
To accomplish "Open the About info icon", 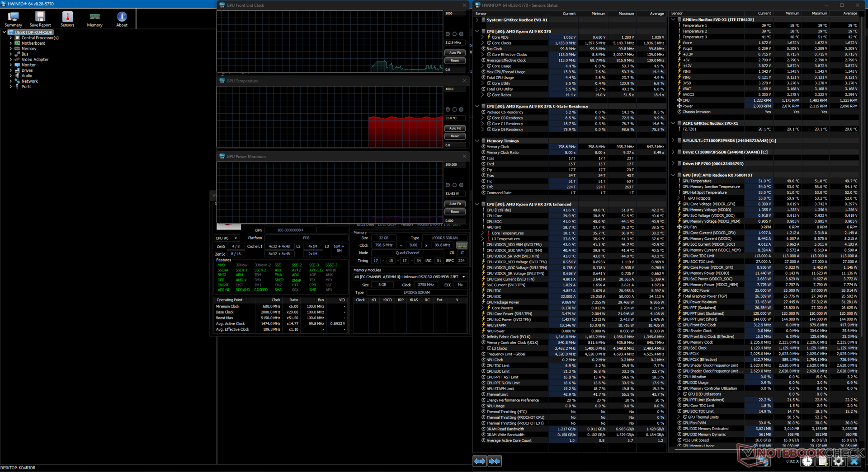I will (x=122, y=17).
